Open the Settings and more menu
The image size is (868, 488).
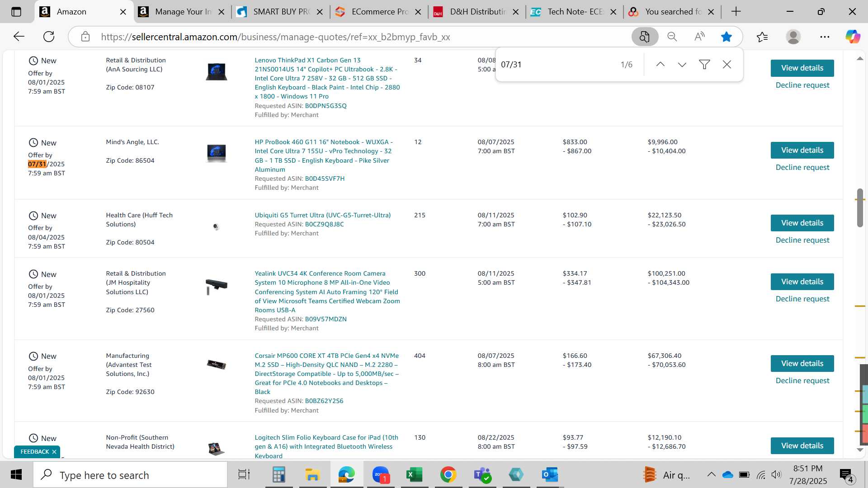(825, 37)
